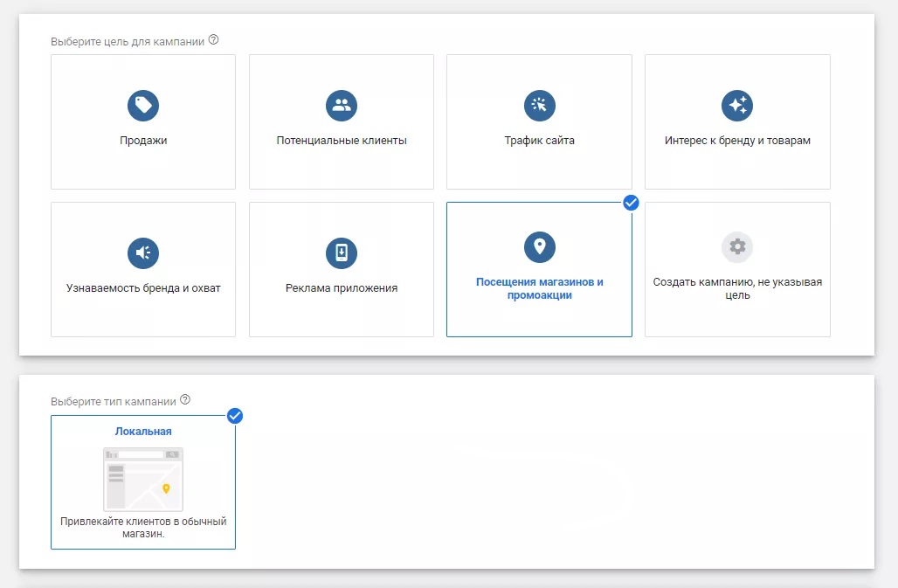Click the map pin icon for store visits
898x588 pixels.
pos(539,247)
